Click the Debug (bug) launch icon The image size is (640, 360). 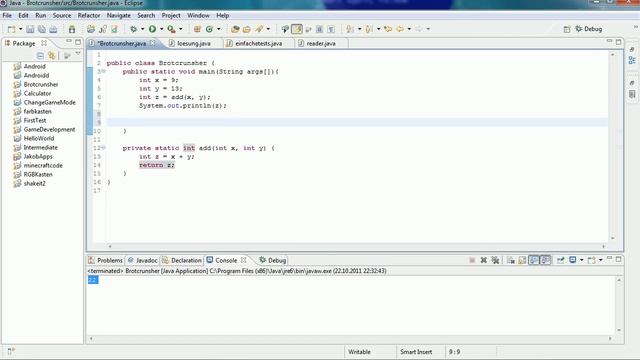click(x=133, y=29)
